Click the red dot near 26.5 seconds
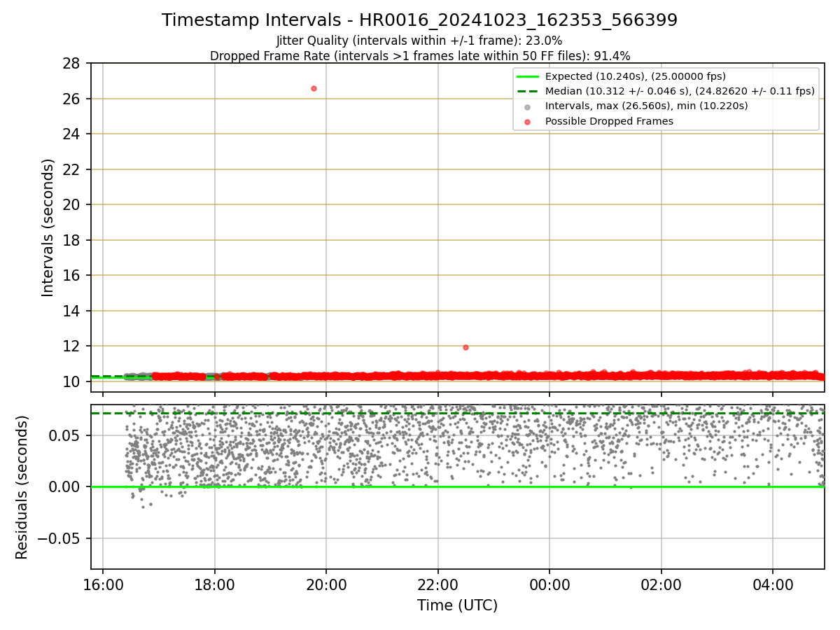The image size is (840, 630). [x=314, y=88]
